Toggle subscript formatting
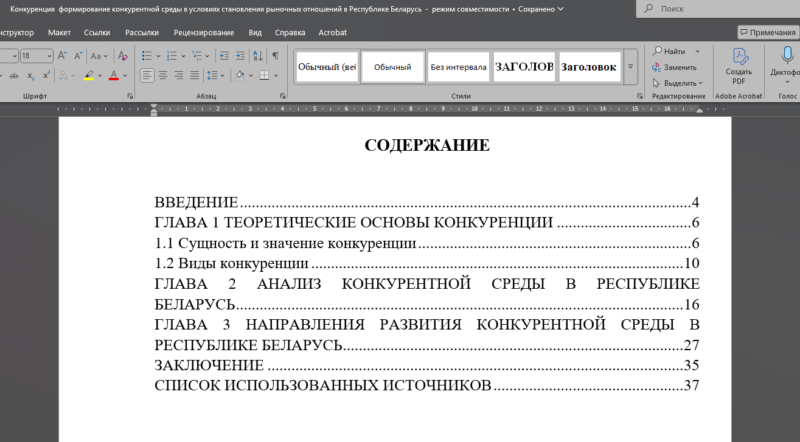 [31, 76]
